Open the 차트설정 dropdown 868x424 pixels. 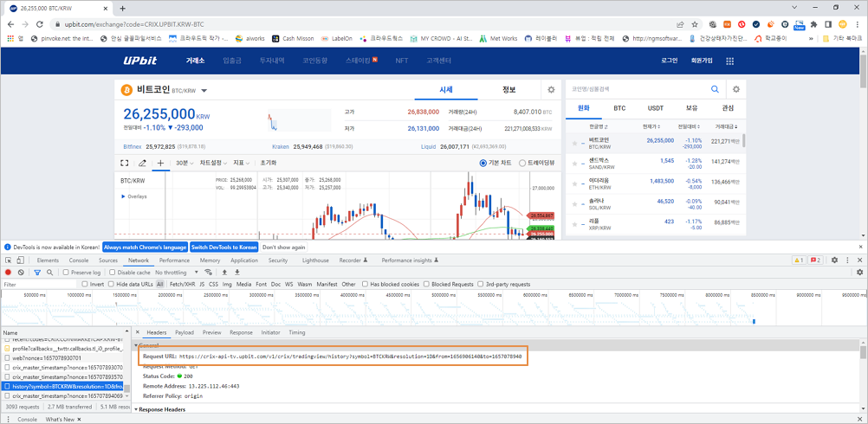coord(214,163)
